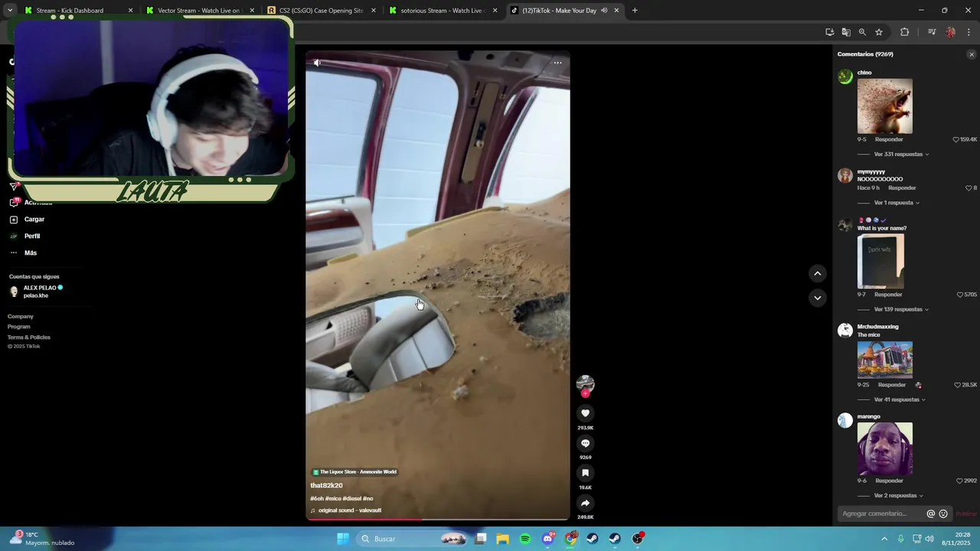Open the media controls icon in Chrome
This screenshot has width=980, height=551.
pos(932,32)
